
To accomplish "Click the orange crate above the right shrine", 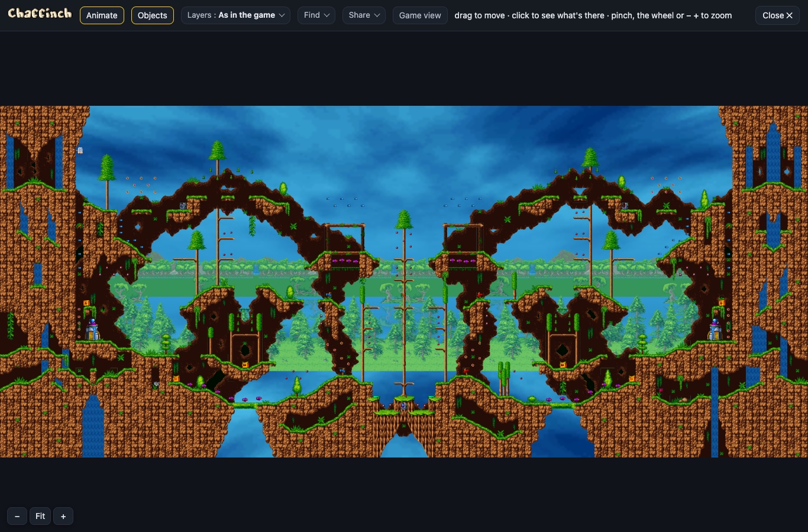I will tap(722, 303).
